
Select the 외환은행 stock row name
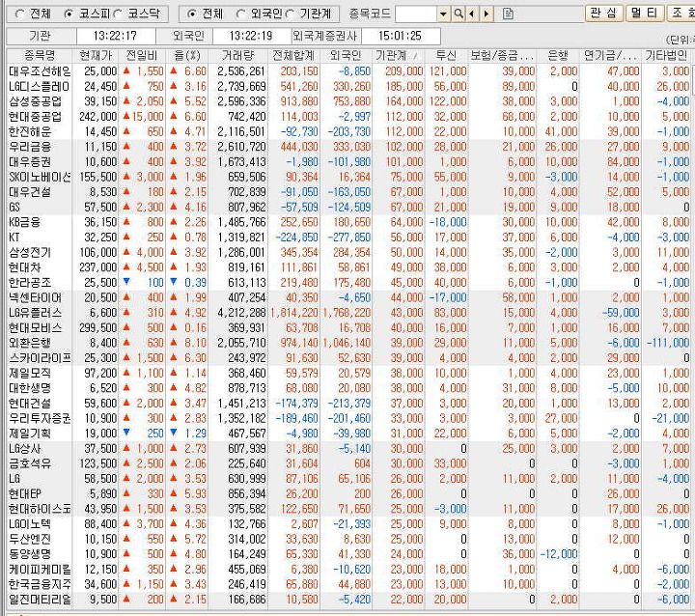(30, 343)
